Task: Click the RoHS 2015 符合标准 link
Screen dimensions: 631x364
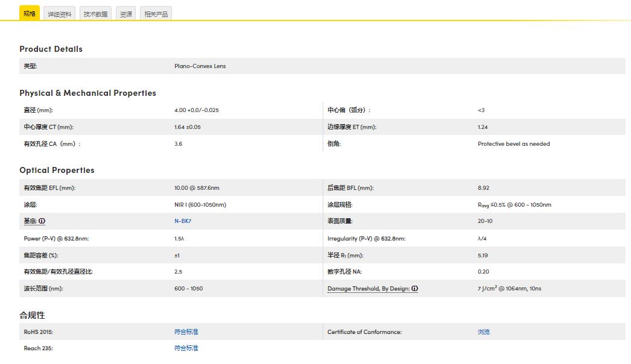Action: (x=186, y=332)
